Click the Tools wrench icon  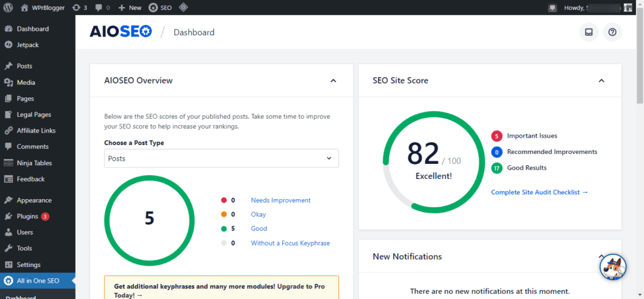8,248
